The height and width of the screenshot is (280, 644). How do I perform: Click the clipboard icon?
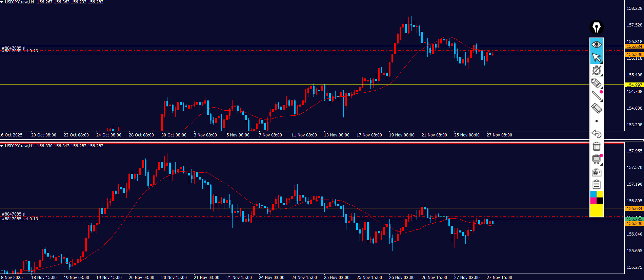pyautogui.click(x=597, y=185)
